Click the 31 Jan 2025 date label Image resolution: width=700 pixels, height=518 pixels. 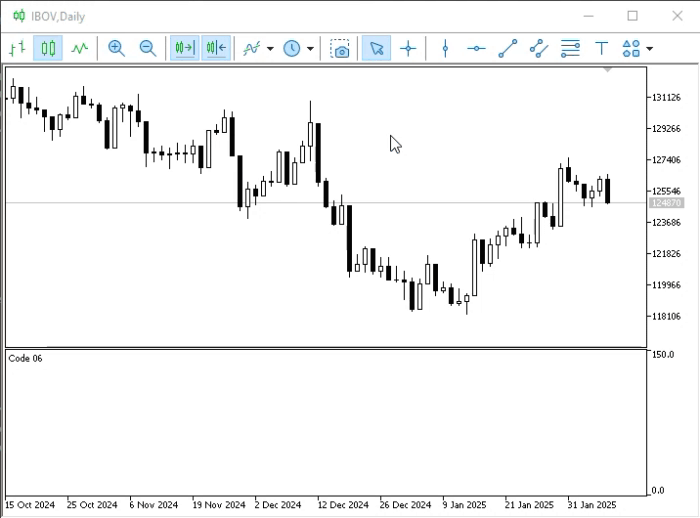coord(592,505)
